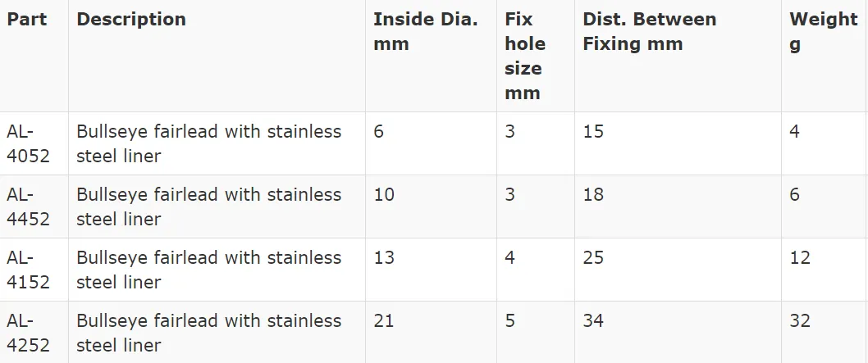Click inside diameter value 21
Image resolution: width=868 pixels, height=363 pixels.
pyautogui.click(x=384, y=321)
